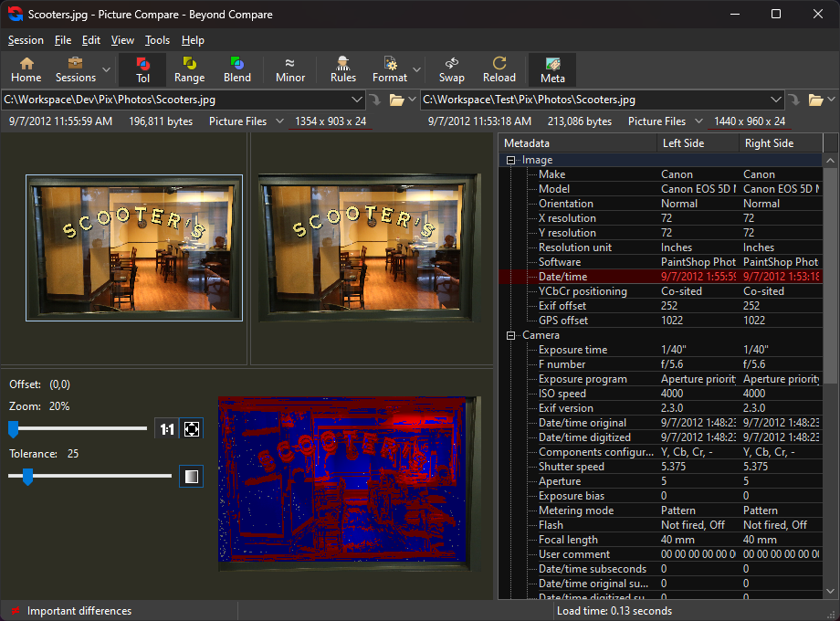
Task: Swap left and right sides
Action: pyautogui.click(x=451, y=69)
